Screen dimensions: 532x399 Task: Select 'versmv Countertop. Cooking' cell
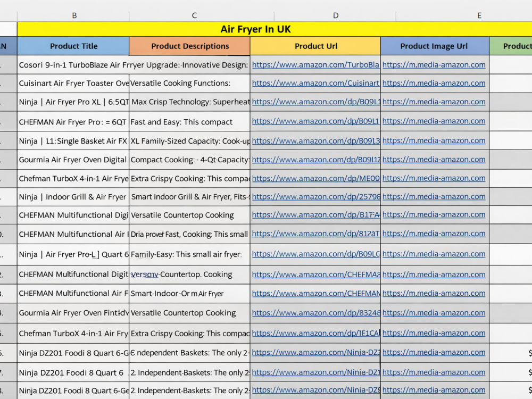(x=190, y=275)
